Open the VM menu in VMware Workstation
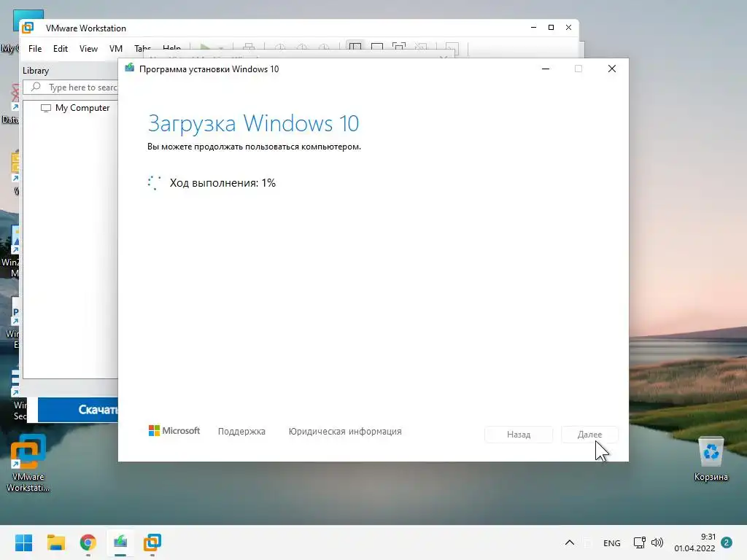The height and width of the screenshot is (560, 747). pyautogui.click(x=116, y=49)
